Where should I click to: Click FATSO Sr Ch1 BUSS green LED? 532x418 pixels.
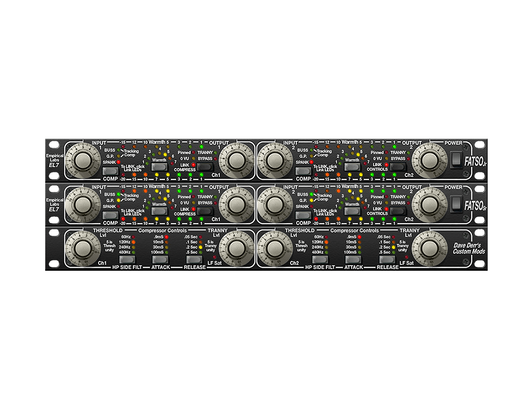[119, 194]
